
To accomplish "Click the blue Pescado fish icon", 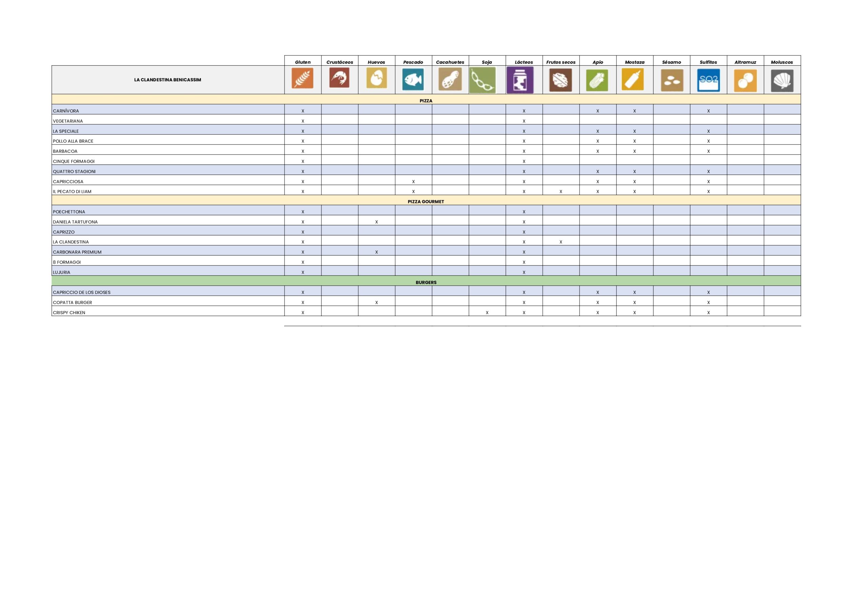I will tap(413, 79).
